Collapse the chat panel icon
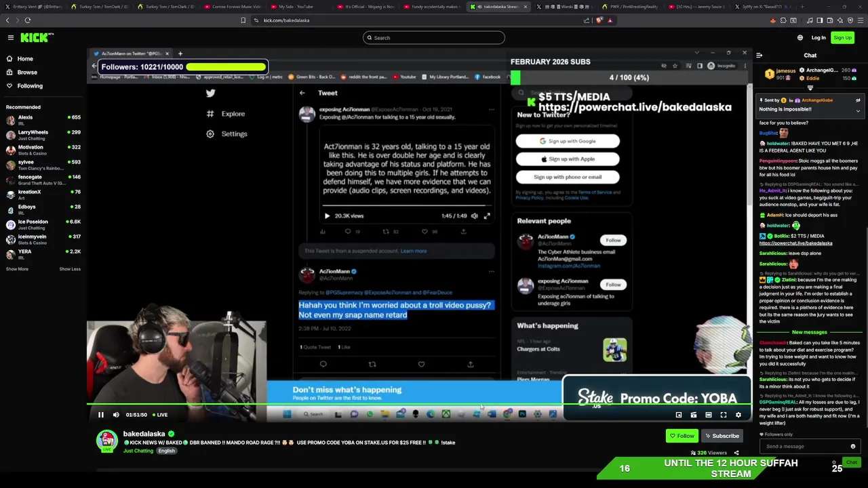868x488 pixels. click(x=759, y=56)
